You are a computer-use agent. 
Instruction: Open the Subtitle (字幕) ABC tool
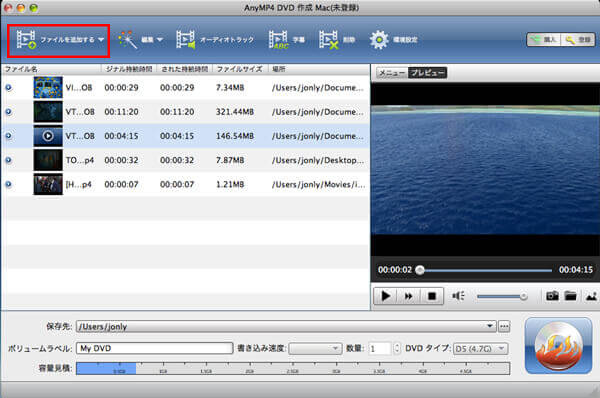coord(286,40)
